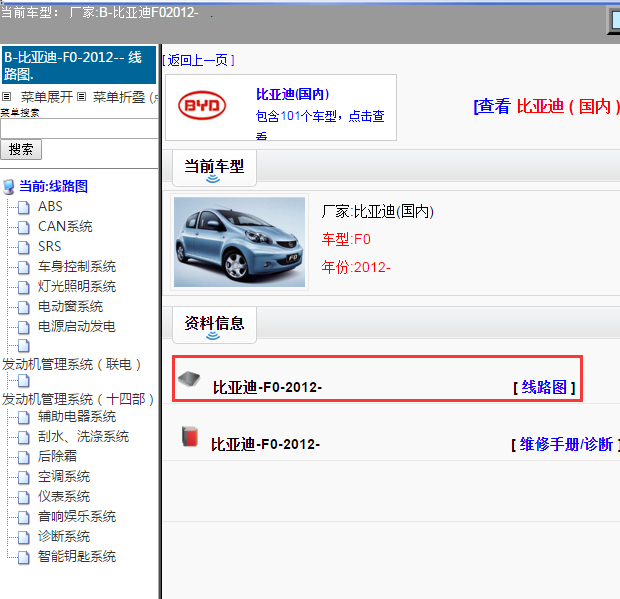Select ABS in the tree
620x599 pixels.
pyautogui.click(x=50, y=206)
